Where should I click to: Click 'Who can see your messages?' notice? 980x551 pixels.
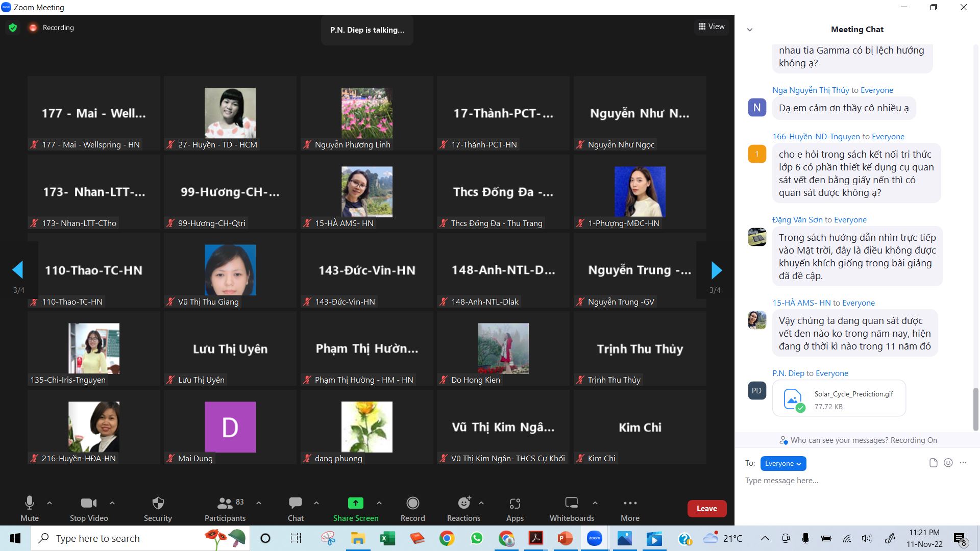(857, 440)
